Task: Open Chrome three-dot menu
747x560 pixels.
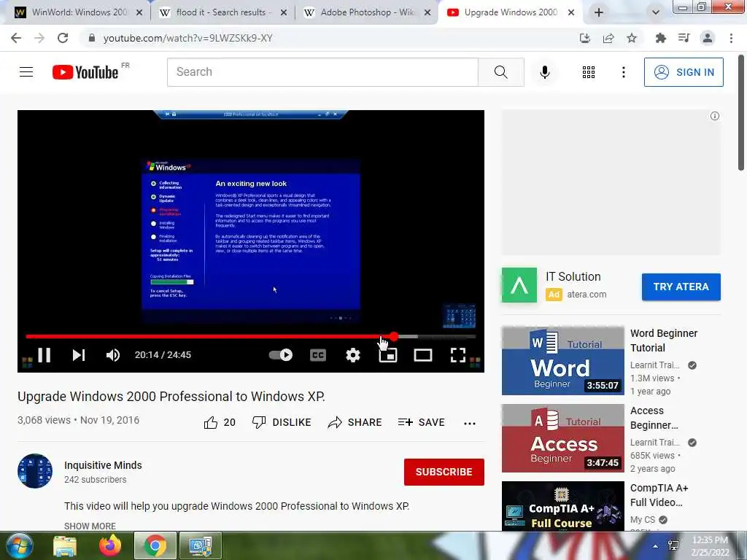Action: pos(731,38)
